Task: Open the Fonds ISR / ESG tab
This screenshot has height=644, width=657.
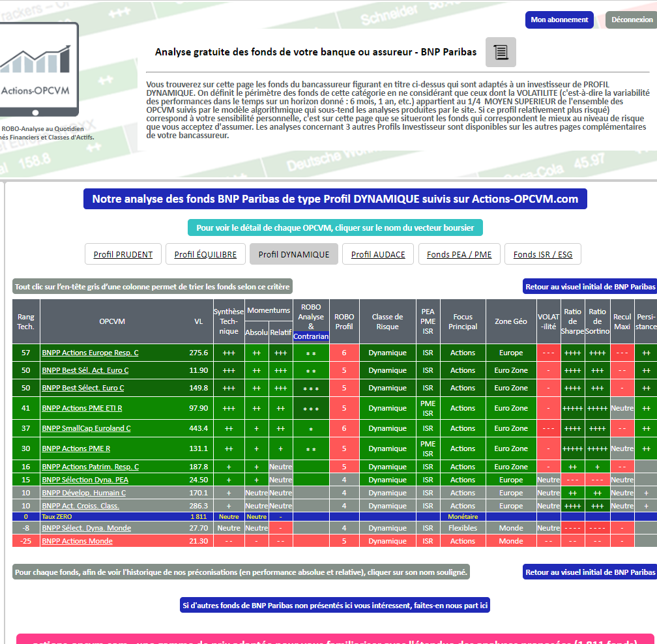Action: pyautogui.click(x=542, y=254)
